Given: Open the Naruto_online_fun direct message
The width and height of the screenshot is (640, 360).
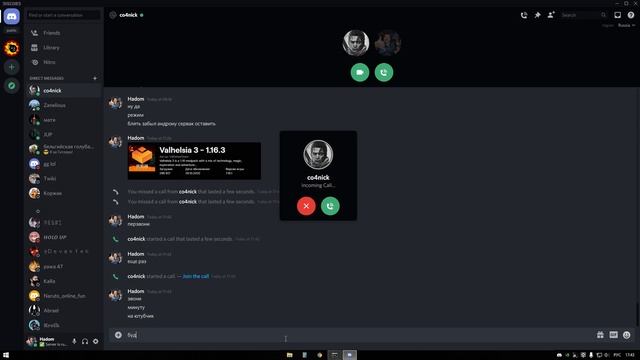Looking at the screenshot, I should pyautogui.click(x=64, y=296).
